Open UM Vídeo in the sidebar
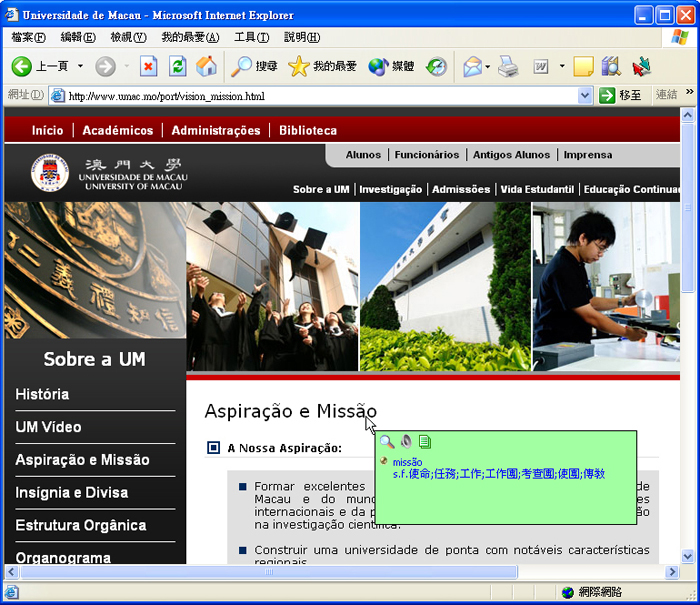The image size is (700, 605). coord(49,427)
